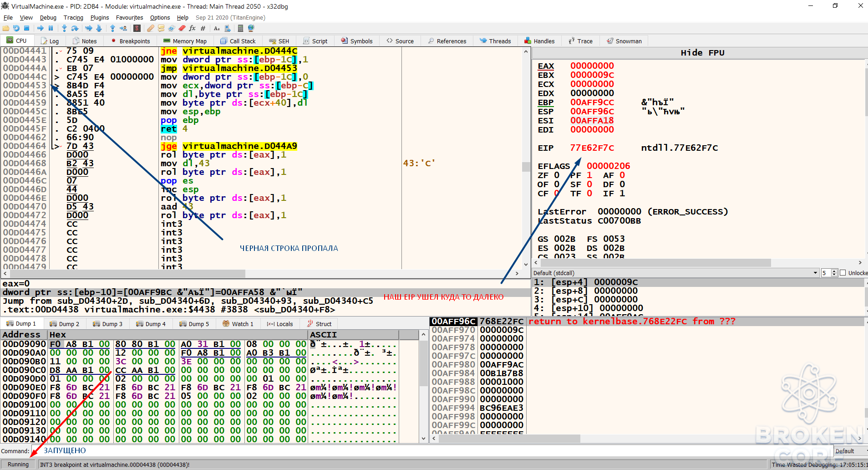This screenshot has height=470, width=868.
Task: Click the Run arrow toolbar icon
Action: click(x=41, y=28)
